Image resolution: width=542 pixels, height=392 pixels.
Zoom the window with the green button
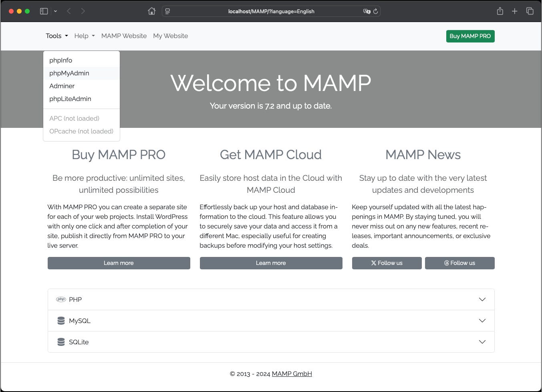[x=27, y=11]
